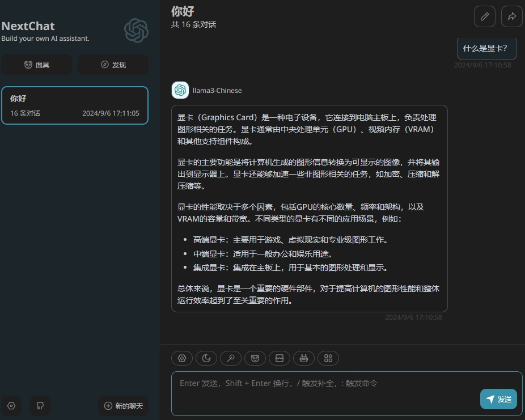This screenshot has width=525, height=420.
Task: Click the mask icon in the input toolbar
Action: (x=255, y=358)
